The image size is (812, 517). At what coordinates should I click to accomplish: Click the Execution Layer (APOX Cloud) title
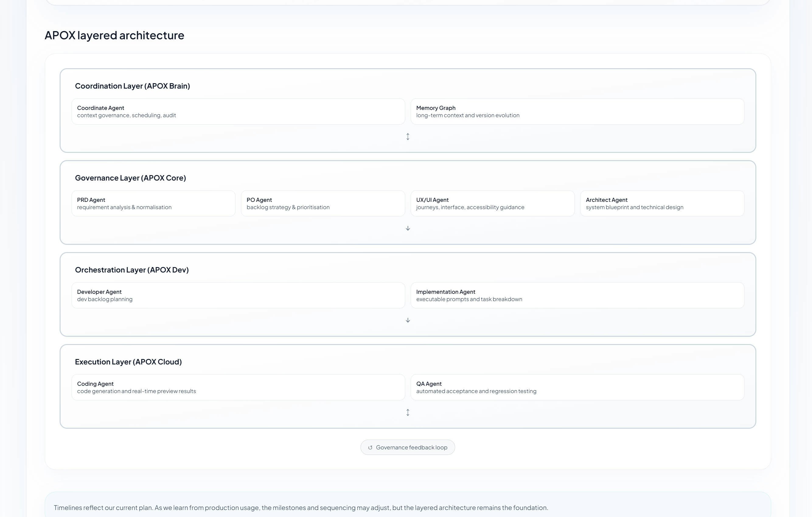128,362
